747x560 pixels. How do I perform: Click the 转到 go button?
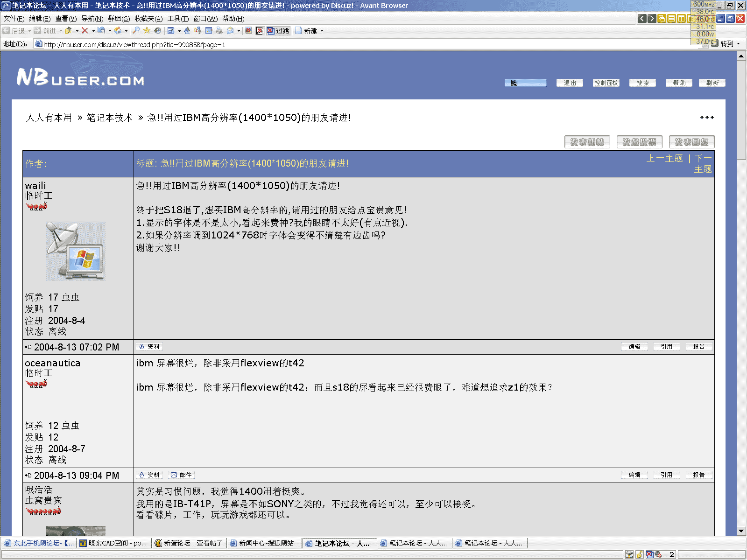pyautogui.click(x=723, y=43)
